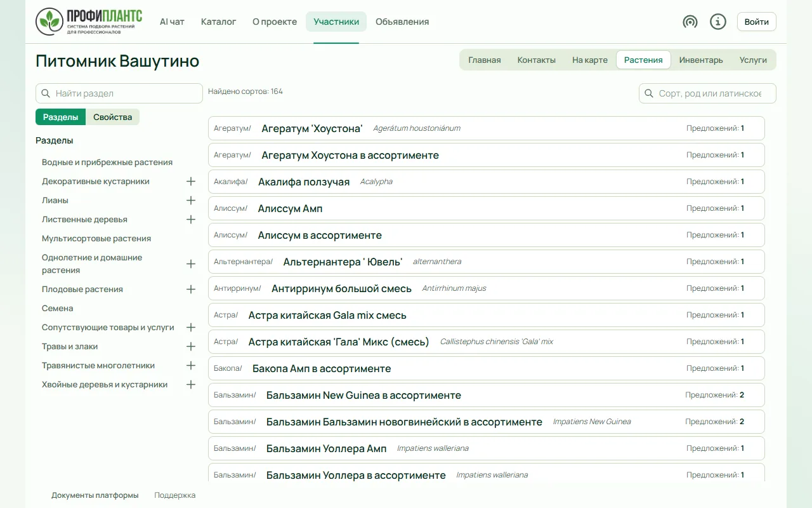Open Альтернантера ' Ювель' entry
The image size is (812, 508).
click(487, 262)
